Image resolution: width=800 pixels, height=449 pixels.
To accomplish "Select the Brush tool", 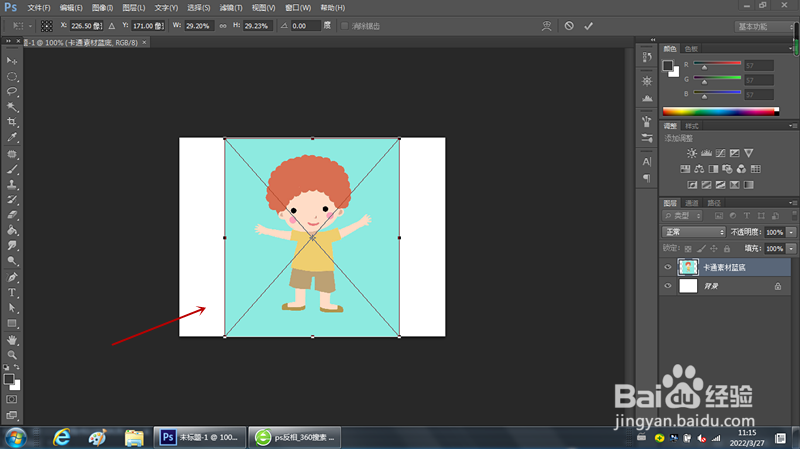I will click(12, 169).
